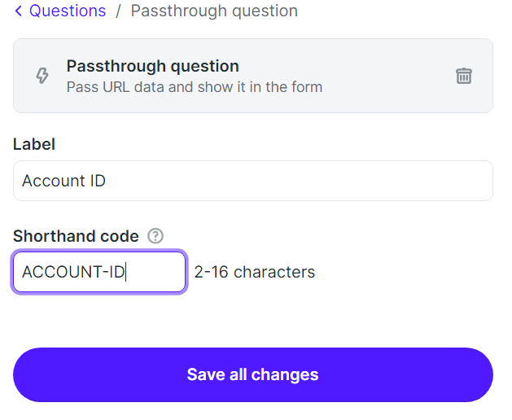Click inside the Shorthand code field

coord(99,272)
